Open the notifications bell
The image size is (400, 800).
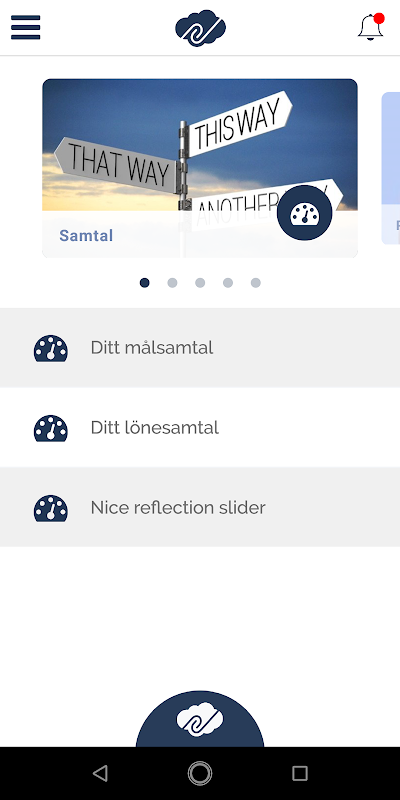[371, 27]
